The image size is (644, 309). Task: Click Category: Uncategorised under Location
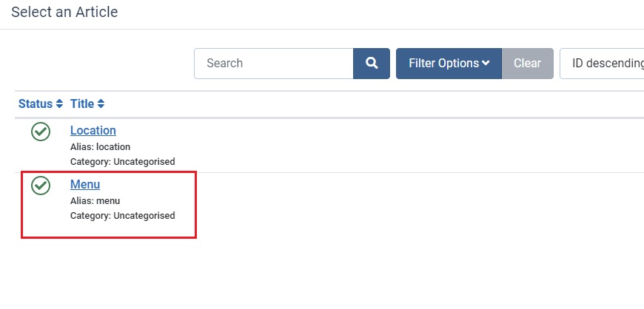tap(122, 161)
